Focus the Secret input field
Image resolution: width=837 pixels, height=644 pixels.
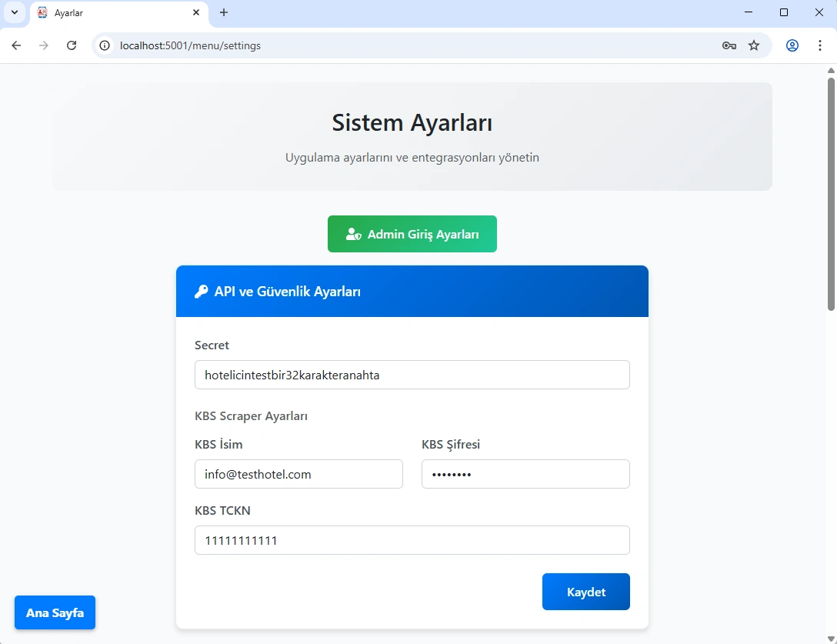click(x=412, y=375)
